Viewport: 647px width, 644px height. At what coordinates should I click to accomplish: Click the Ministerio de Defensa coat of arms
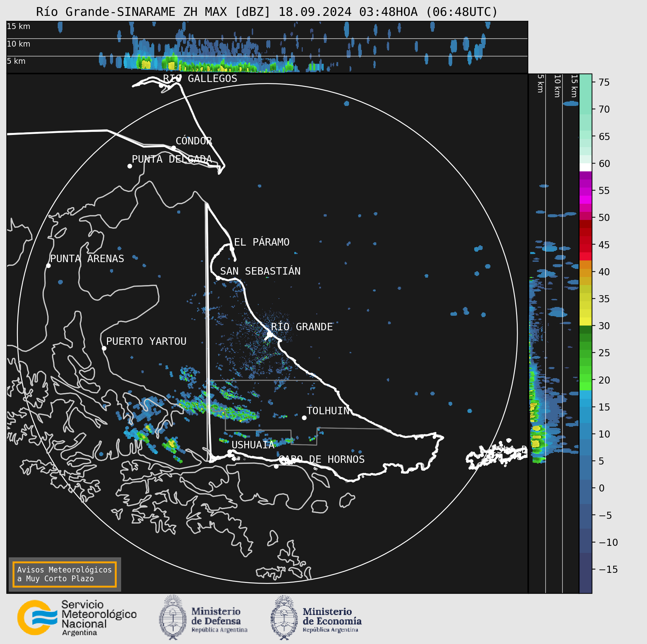pos(173,617)
